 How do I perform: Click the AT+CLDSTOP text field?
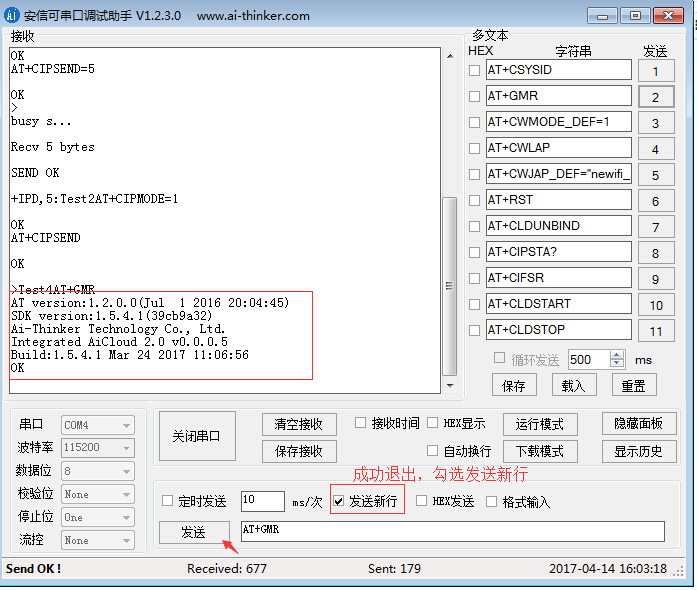tap(558, 330)
